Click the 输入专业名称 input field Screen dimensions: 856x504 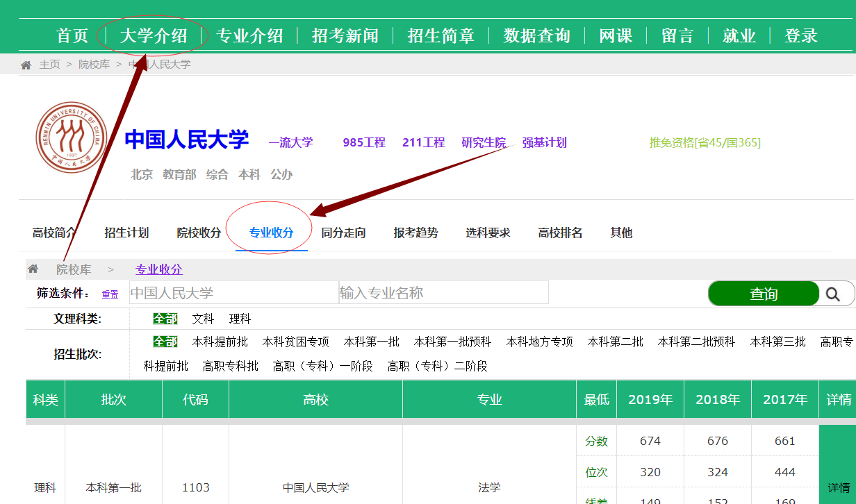(443, 293)
